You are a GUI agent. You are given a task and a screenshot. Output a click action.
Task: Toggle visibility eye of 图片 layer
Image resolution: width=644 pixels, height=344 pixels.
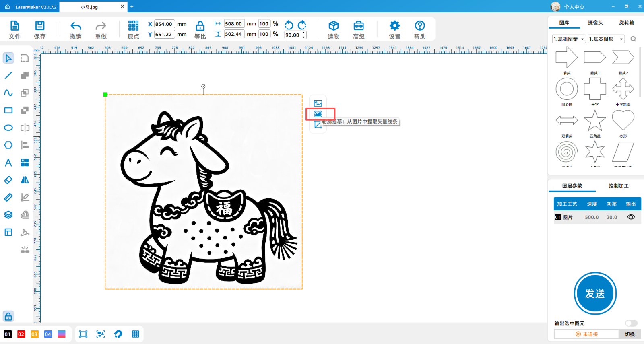(631, 217)
